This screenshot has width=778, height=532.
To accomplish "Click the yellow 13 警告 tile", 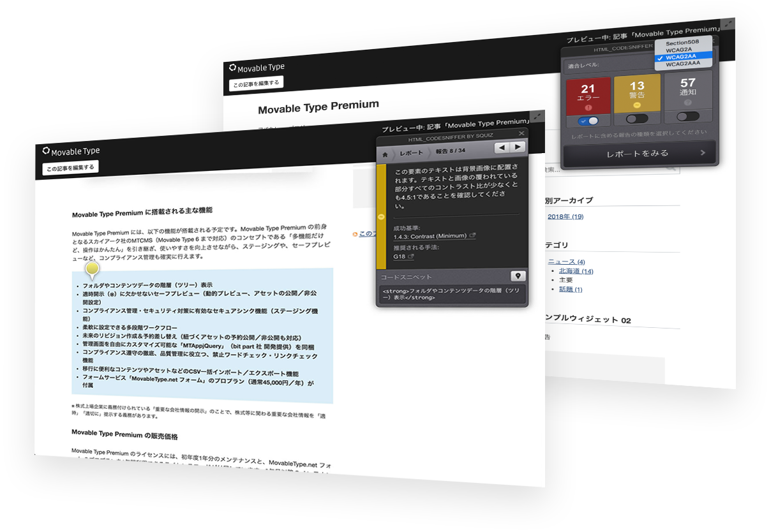I will pyautogui.click(x=637, y=92).
